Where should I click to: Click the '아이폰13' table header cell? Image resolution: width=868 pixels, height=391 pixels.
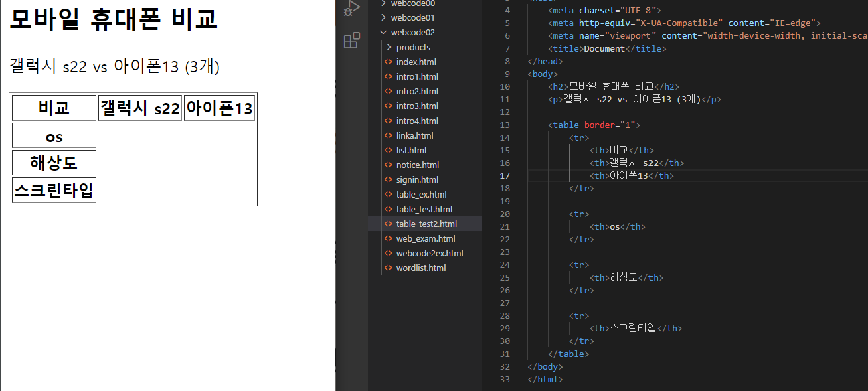click(x=220, y=108)
